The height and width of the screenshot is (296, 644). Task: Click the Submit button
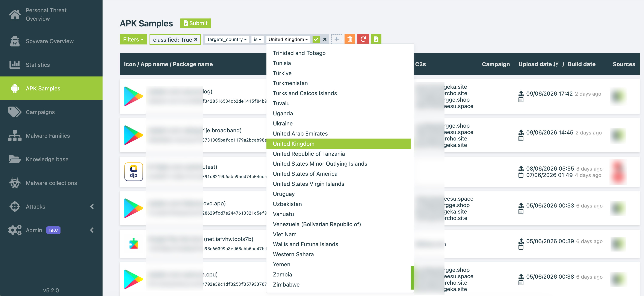195,23
